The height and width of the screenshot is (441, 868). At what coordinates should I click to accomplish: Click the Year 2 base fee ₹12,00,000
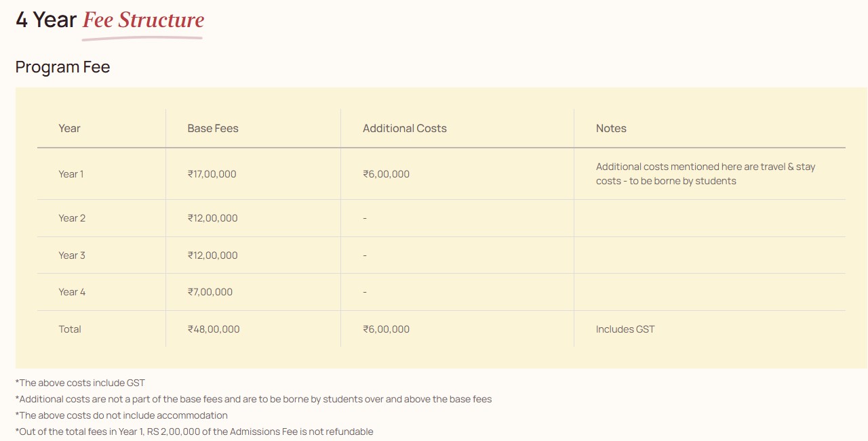click(x=213, y=218)
